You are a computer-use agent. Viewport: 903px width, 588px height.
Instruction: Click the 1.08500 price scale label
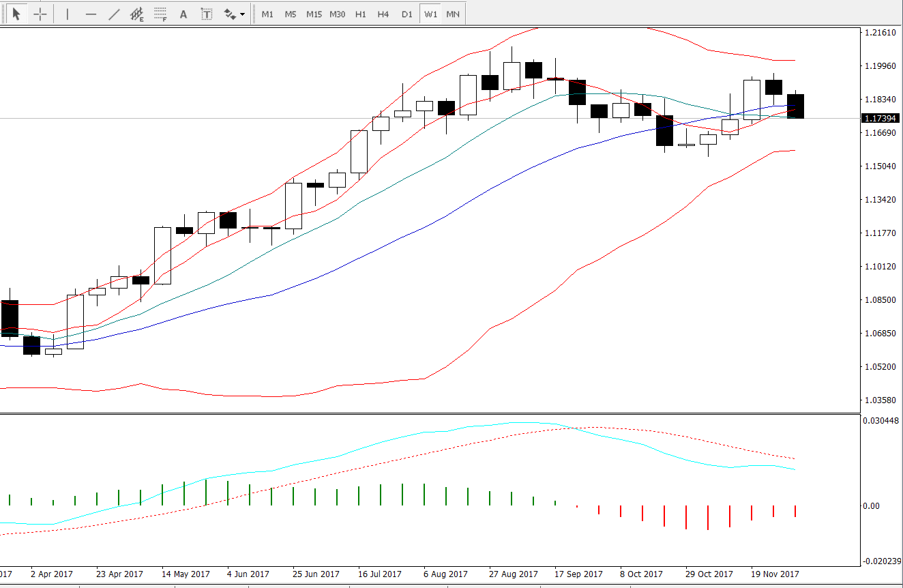pos(880,299)
